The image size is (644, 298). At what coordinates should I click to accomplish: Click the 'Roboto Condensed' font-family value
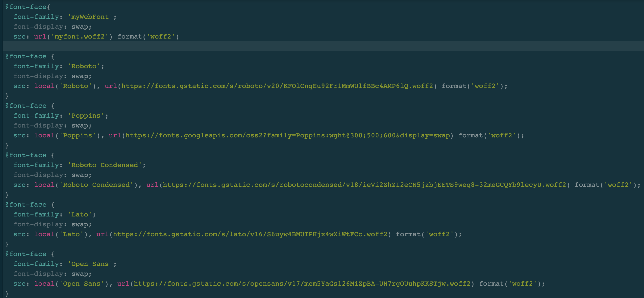(x=104, y=165)
